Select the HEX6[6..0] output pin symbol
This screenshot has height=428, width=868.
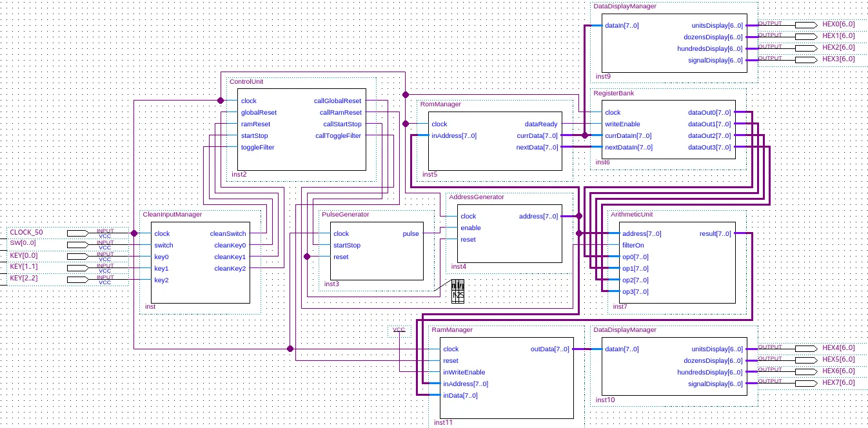(806, 371)
